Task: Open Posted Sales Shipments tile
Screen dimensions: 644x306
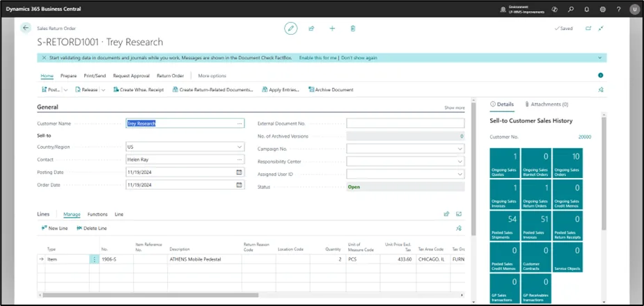Action: 505,225
